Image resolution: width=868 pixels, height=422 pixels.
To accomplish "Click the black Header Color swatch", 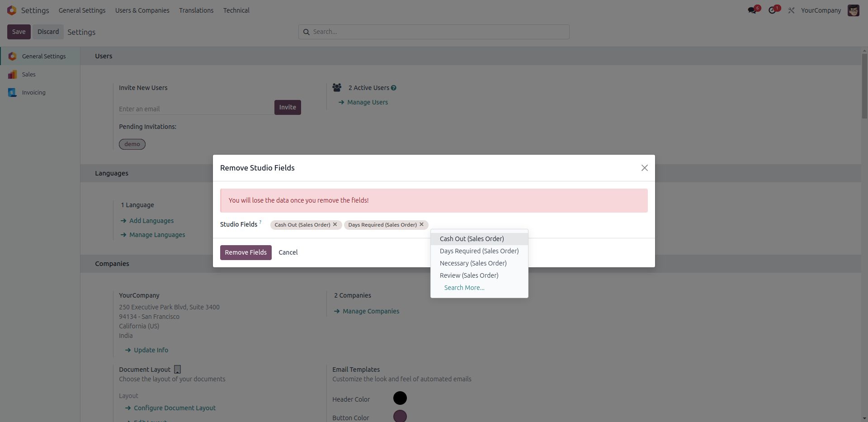I will [400, 398].
